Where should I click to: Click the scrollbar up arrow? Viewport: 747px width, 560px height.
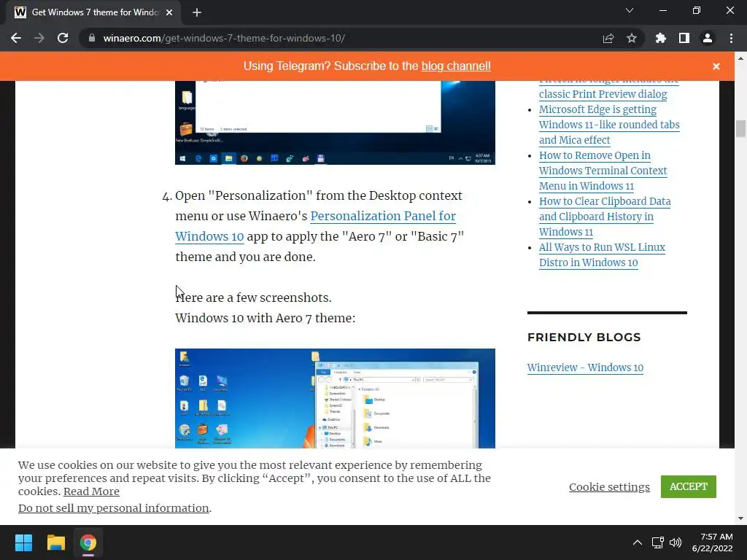click(740, 58)
